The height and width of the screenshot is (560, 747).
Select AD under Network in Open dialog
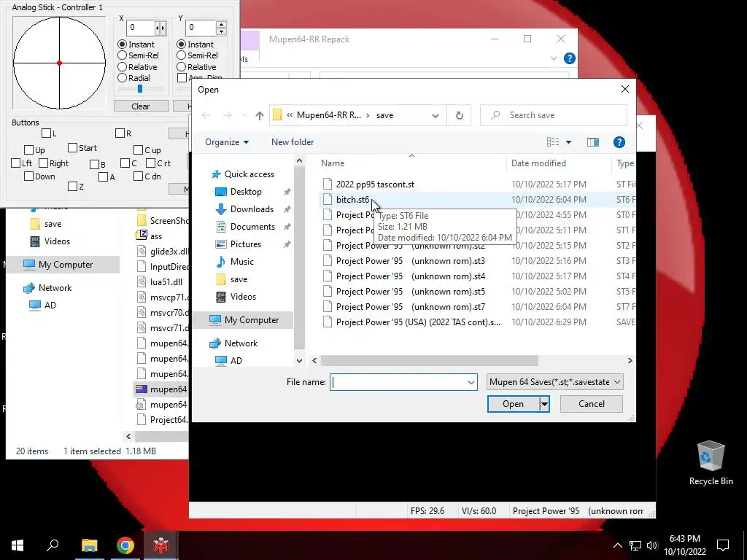tap(236, 360)
